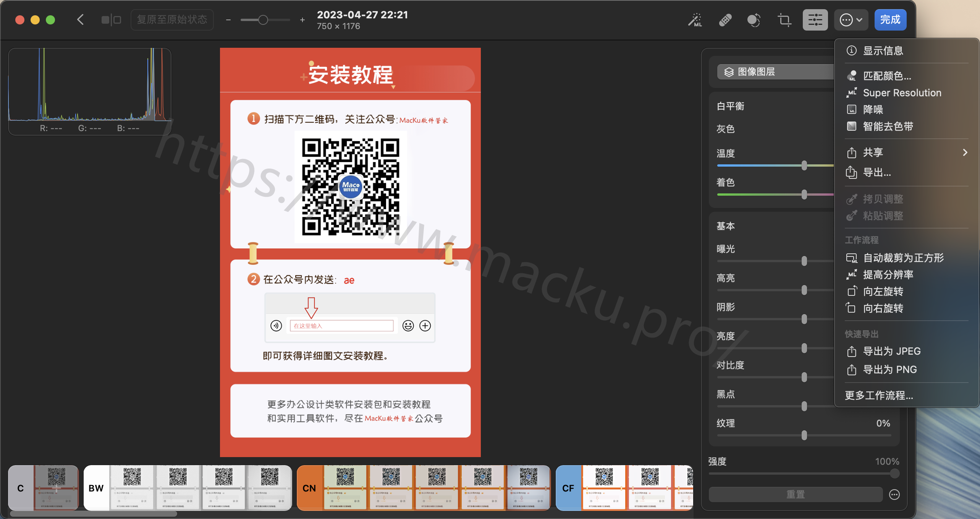Click the 导出为 JPEG share icon
Screen dimensions: 980x519
pyautogui.click(x=851, y=351)
